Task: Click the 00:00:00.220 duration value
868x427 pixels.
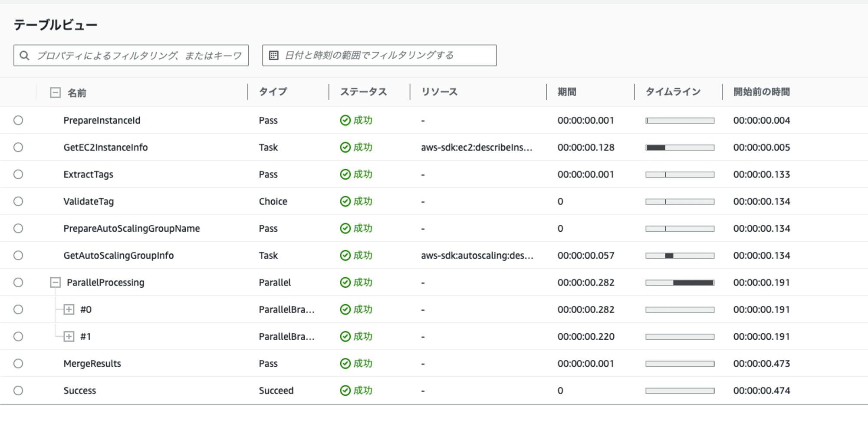Action: tap(586, 336)
